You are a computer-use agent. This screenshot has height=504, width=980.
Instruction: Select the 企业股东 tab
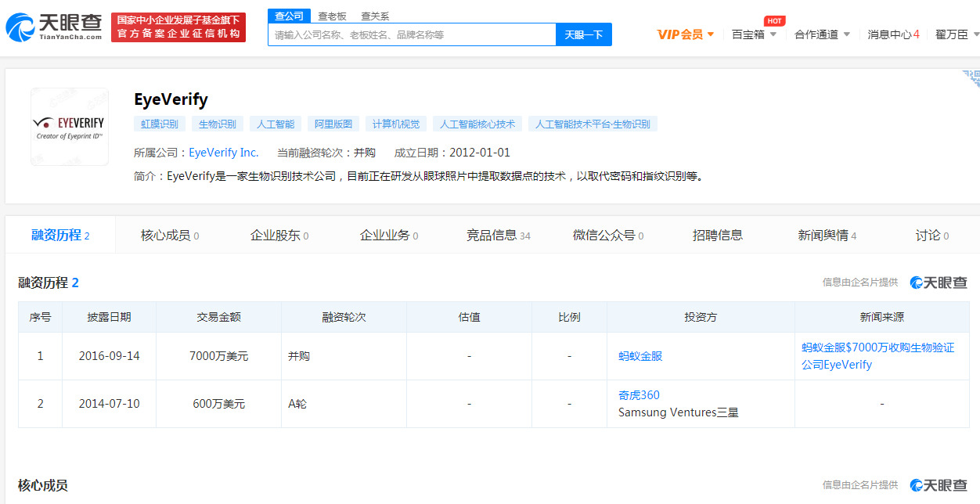tap(279, 235)
